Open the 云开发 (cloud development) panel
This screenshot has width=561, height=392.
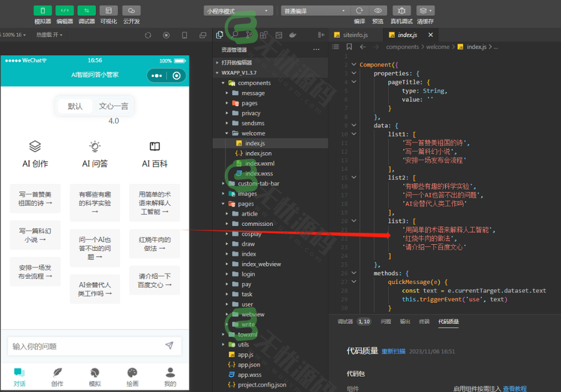(130, 10)
